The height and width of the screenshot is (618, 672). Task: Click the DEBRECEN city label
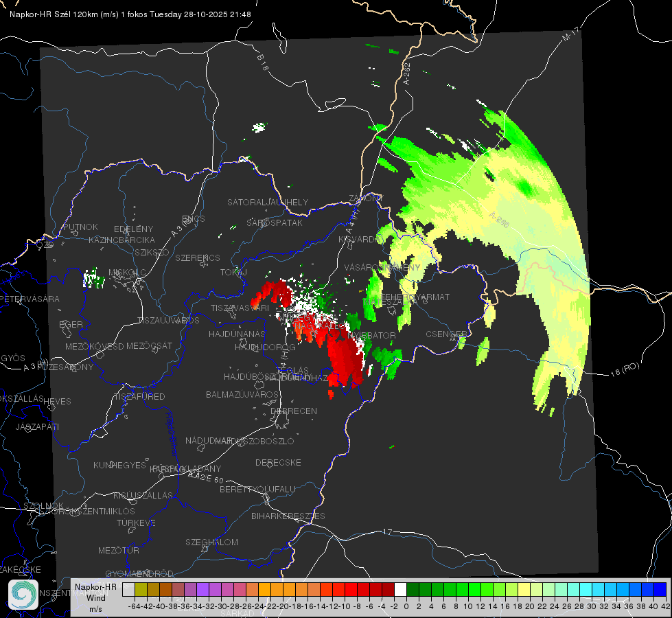294,411
